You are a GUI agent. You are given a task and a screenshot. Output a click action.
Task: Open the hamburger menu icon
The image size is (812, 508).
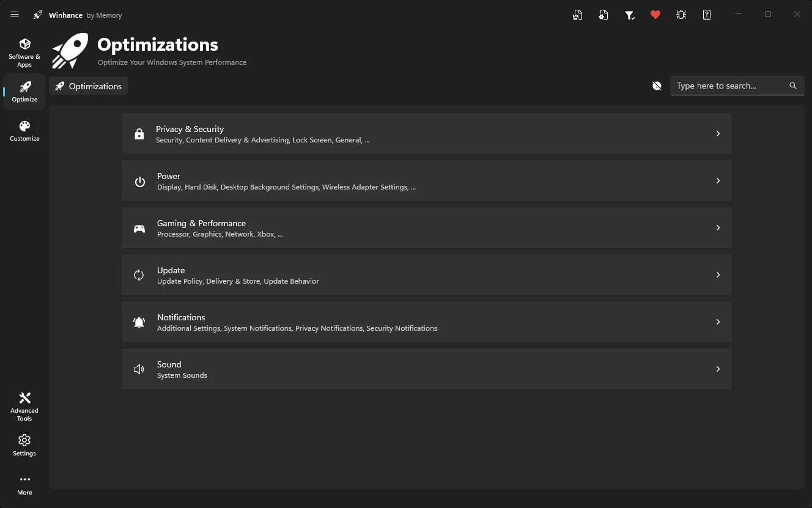point(15,15)
